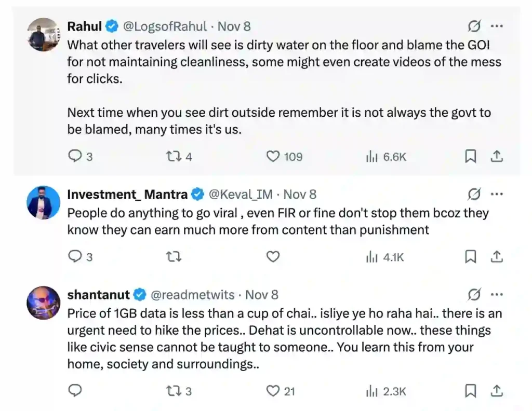Open more options menu on Rahul's tweet
This screenshot has height=411, width=532.
496,26
